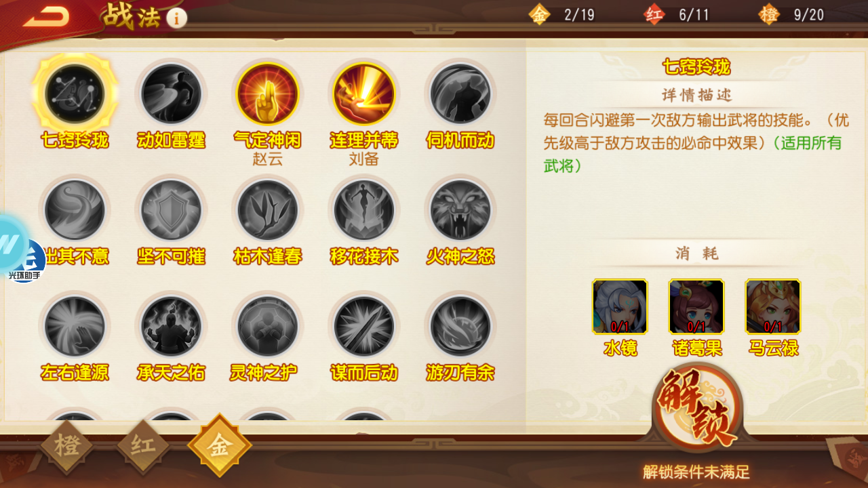Open the info icon beside 战法

176,18
